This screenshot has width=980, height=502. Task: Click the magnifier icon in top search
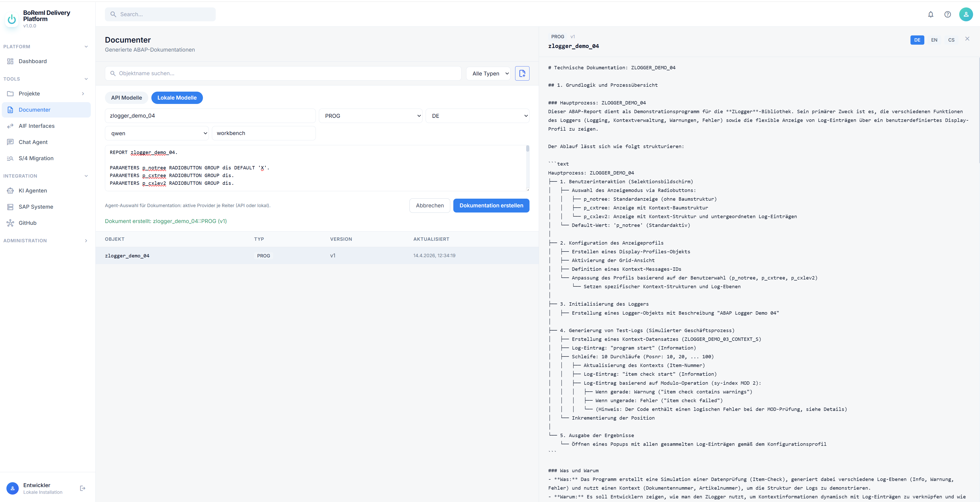tap(113, 14)
